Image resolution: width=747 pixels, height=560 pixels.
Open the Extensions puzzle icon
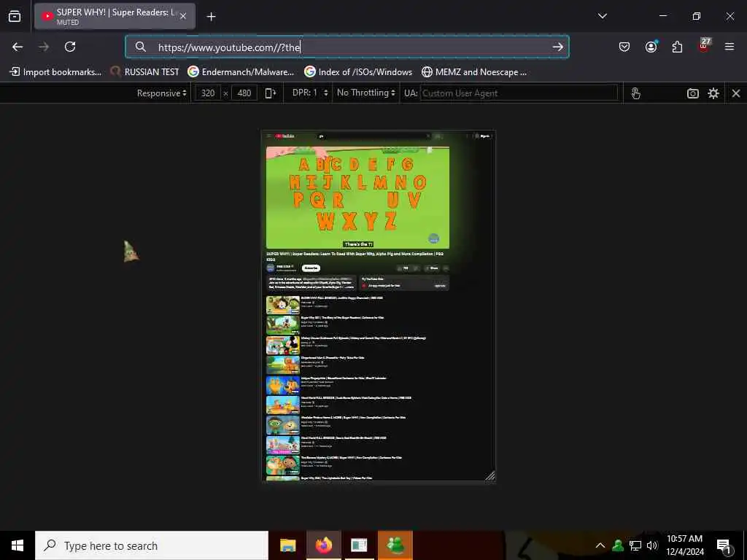(677, 47)
